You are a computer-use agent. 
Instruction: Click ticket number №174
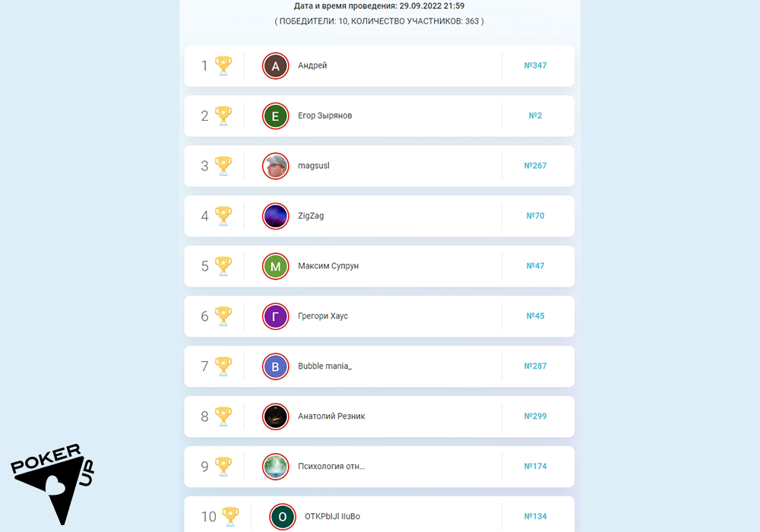coord(535,466)
